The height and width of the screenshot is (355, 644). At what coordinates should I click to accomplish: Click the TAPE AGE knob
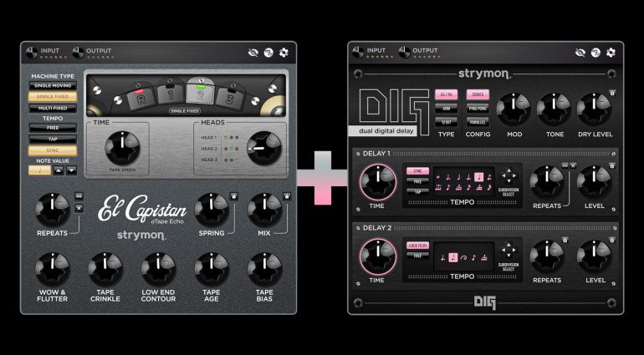coord(212,269)
